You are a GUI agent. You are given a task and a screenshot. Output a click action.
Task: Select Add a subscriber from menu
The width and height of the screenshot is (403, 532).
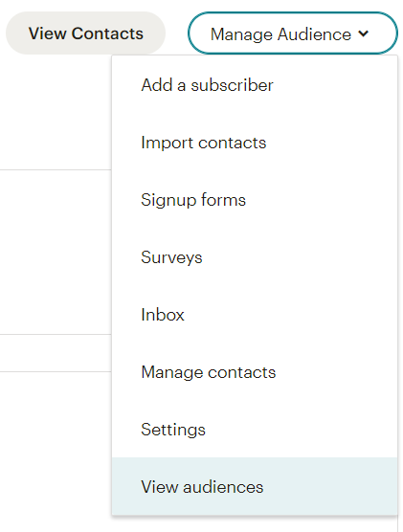click(x=255, y=85)
